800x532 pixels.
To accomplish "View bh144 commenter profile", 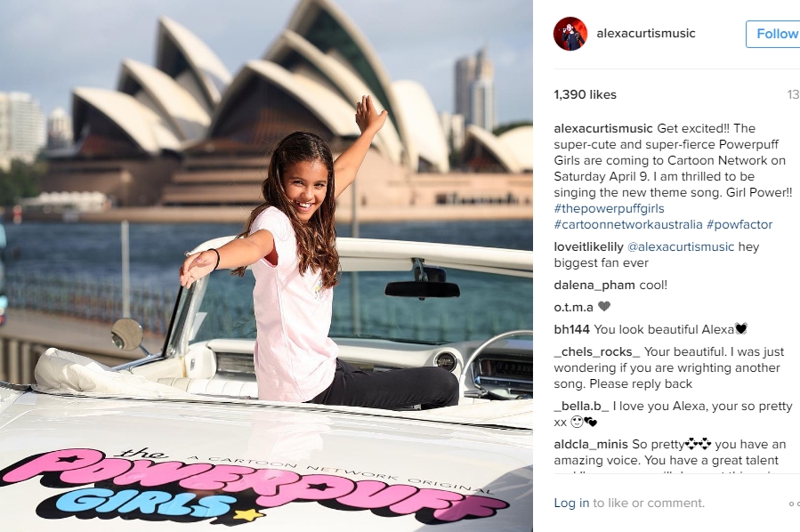I will click(x=572, y=329).
